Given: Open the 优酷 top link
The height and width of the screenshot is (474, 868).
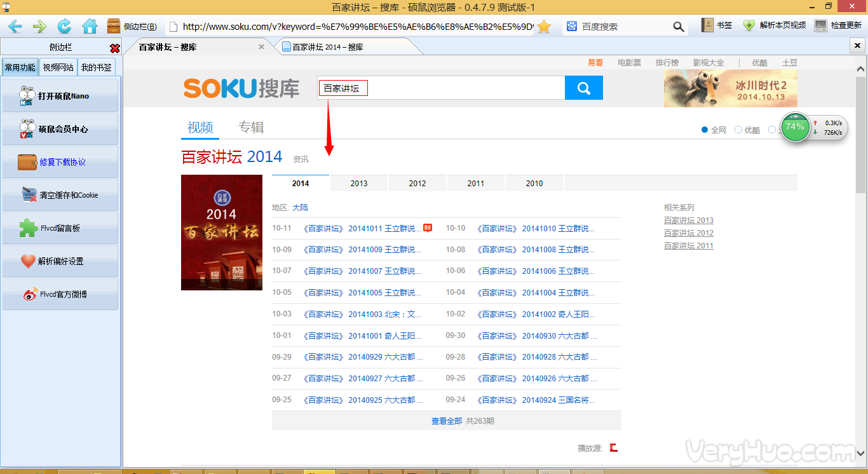Looking at the screenshot, I should pos(760,63).
